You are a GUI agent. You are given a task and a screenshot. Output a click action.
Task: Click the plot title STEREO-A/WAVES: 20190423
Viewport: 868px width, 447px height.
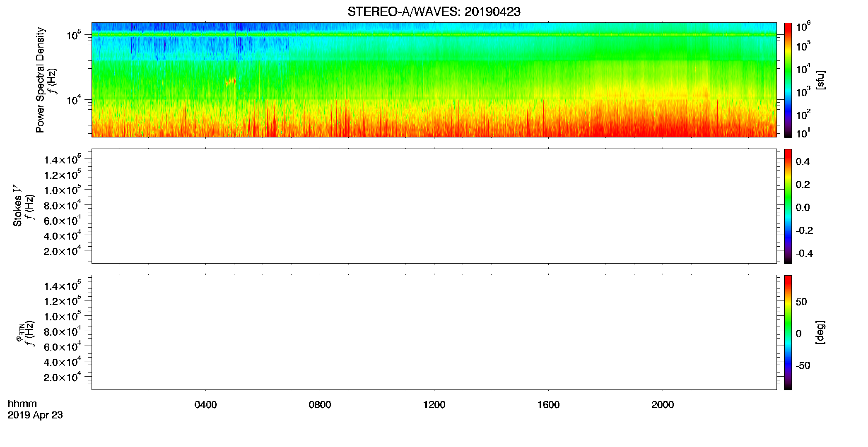[434, 12]
